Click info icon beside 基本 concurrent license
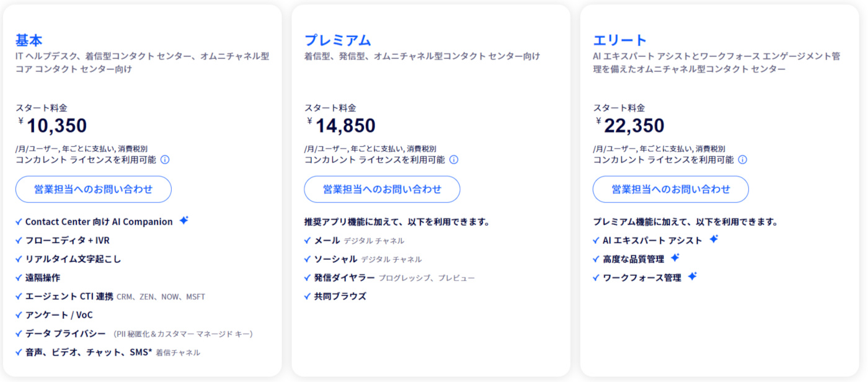Screen dimensions: 868x382 165,159
